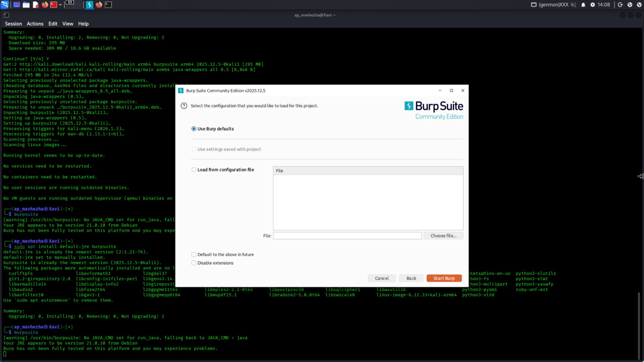Click the log out icon in panel

click(x=620, y=5)
